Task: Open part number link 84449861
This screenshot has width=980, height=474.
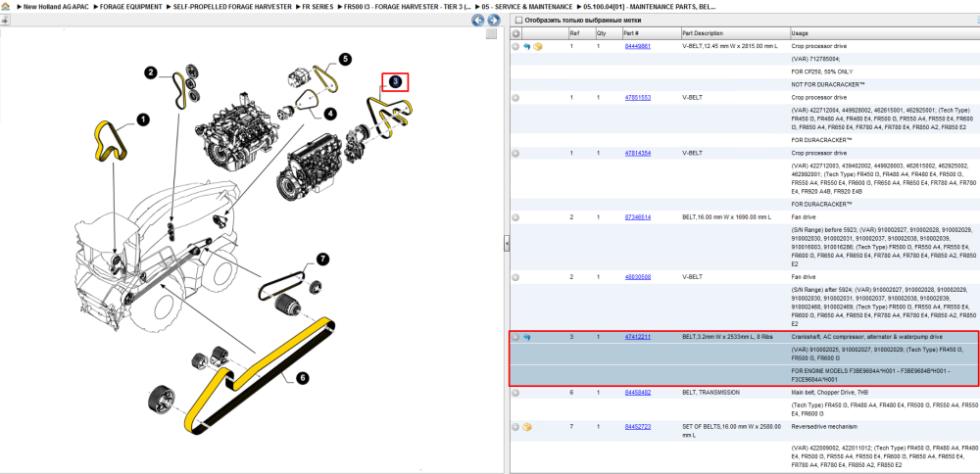Action: (x=638, y=46)
